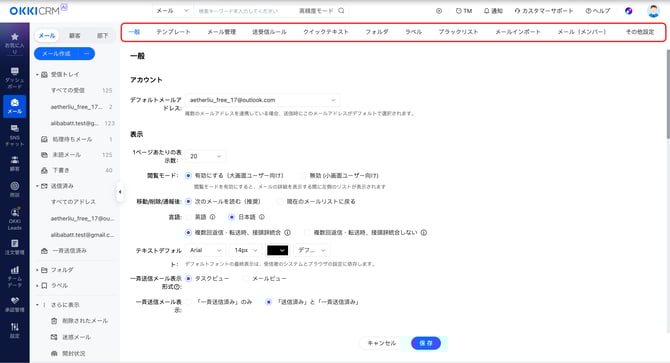
Task: Open 削除されたメール folder
Action: [x=85, y=321]
